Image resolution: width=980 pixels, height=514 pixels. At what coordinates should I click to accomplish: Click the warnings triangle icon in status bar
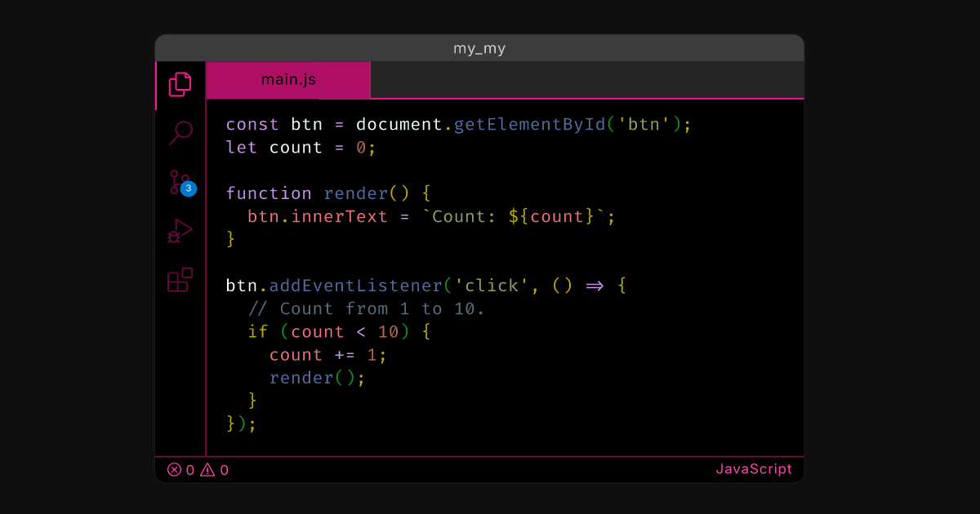tap(207, 469)
